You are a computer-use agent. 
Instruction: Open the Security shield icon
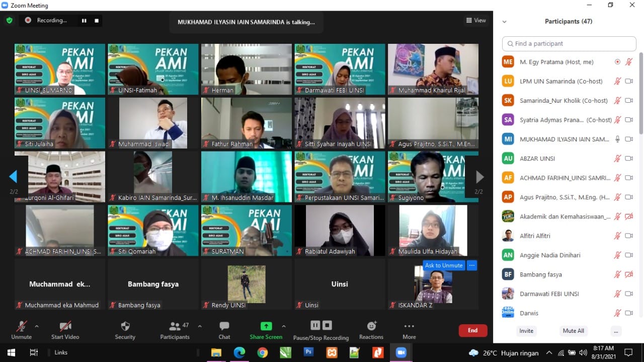coord(125,326)
